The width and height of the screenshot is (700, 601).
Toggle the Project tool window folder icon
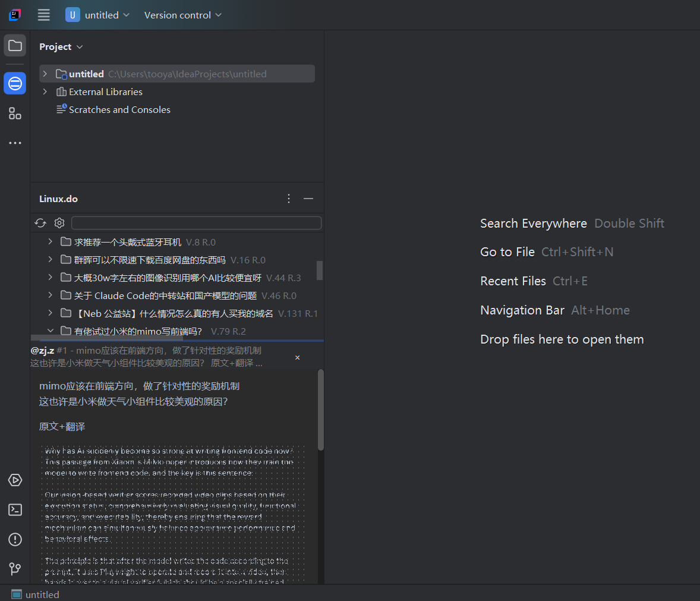(15, 46)
